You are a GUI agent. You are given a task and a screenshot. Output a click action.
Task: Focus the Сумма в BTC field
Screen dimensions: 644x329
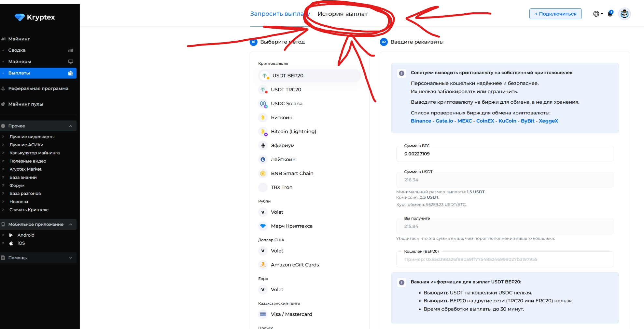[x=505, y=154]
